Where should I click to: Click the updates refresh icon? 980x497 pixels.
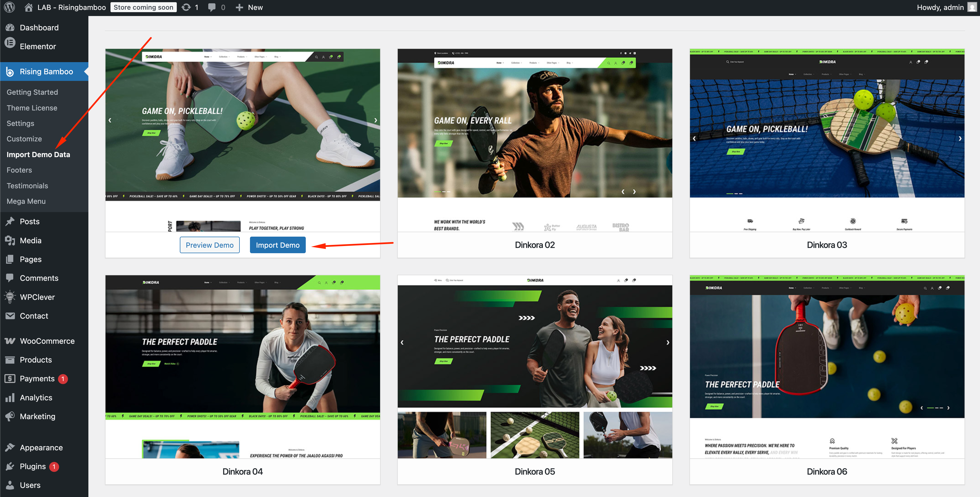point(186,7)
